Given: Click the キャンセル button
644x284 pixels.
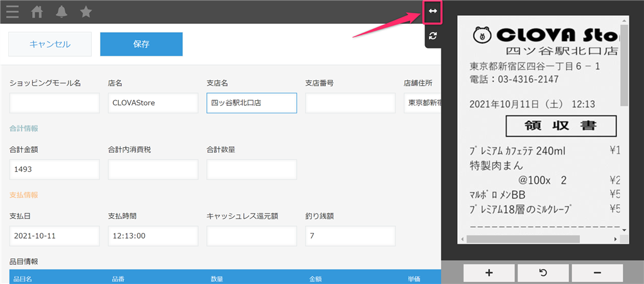Looking at the screenshot, I should 50,44.
